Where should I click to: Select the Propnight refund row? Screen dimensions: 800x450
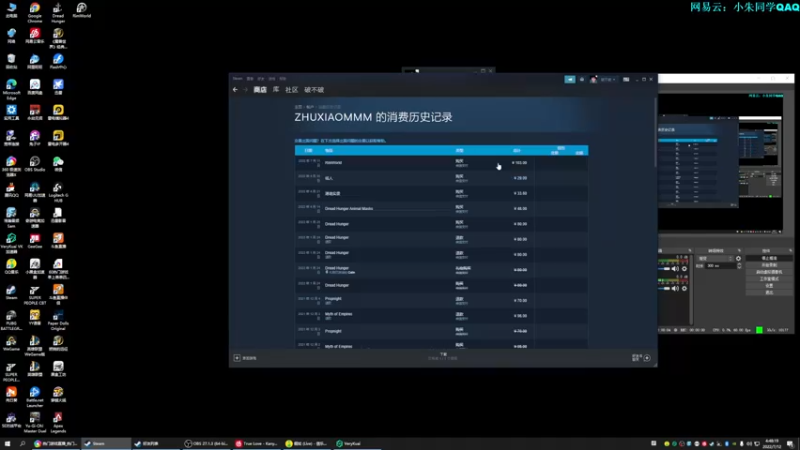pos(441,301)
